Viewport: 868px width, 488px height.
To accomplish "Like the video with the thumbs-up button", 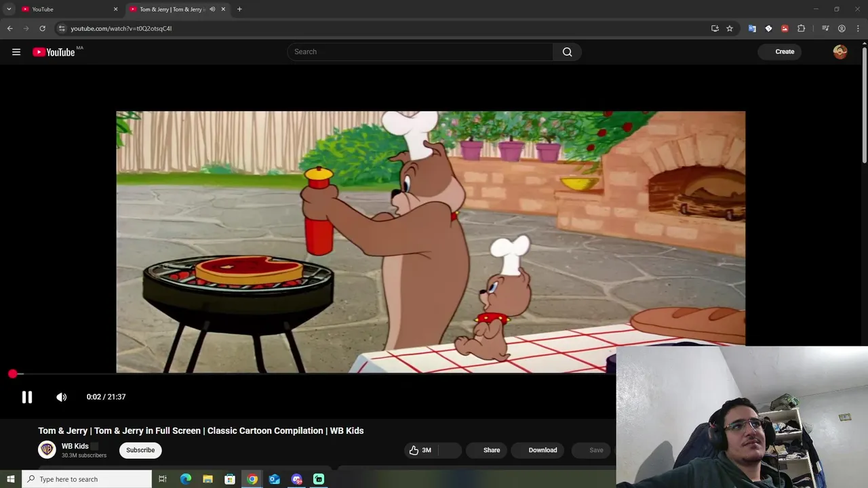I will point(420,450).
